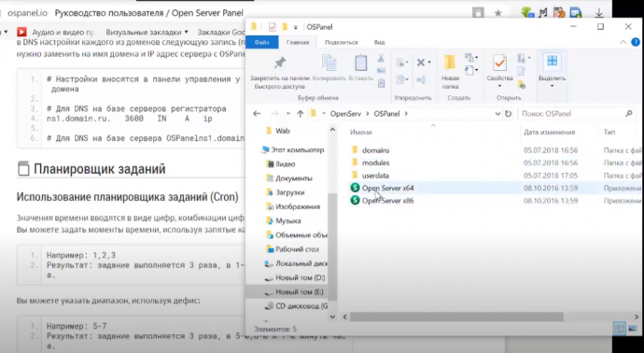The image size is (644, 353).
Task: Open browser downloads arrow icon
Action: click(599, 13)
